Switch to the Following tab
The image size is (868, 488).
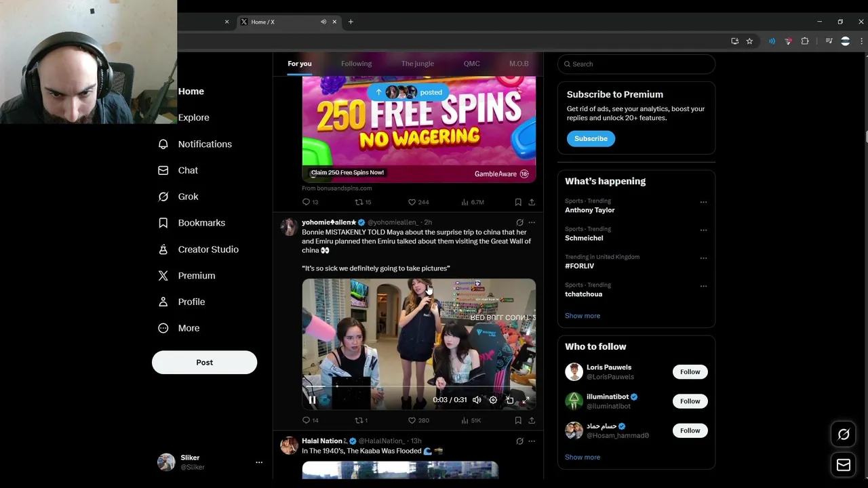point(356,64)
